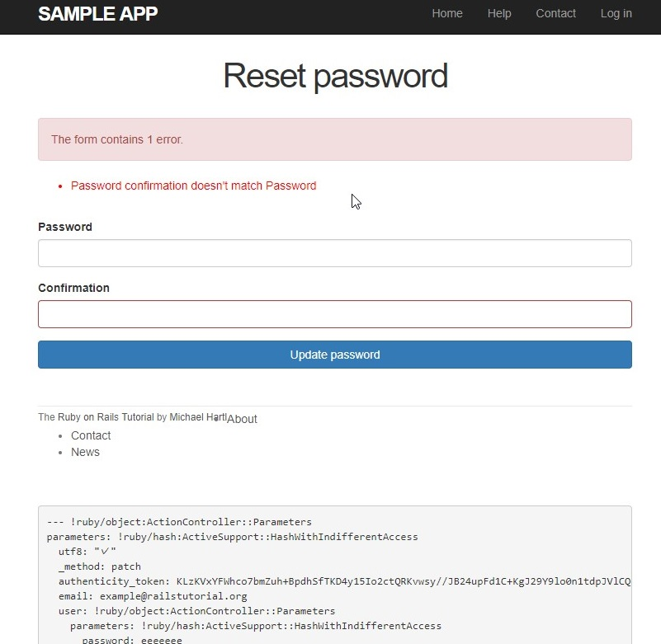Open the News footer link
This screenshot has width=661, height=644.
(x=85, y=452)
